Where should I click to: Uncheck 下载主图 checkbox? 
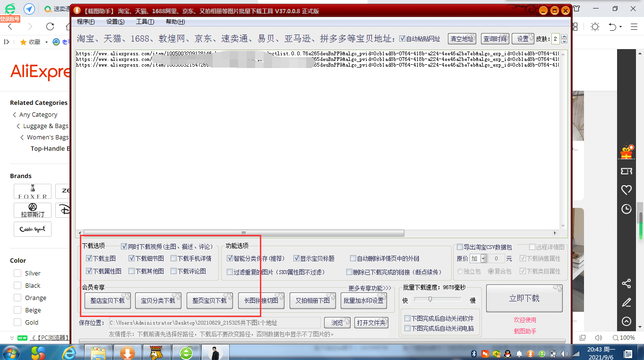[x=89, y=258]
